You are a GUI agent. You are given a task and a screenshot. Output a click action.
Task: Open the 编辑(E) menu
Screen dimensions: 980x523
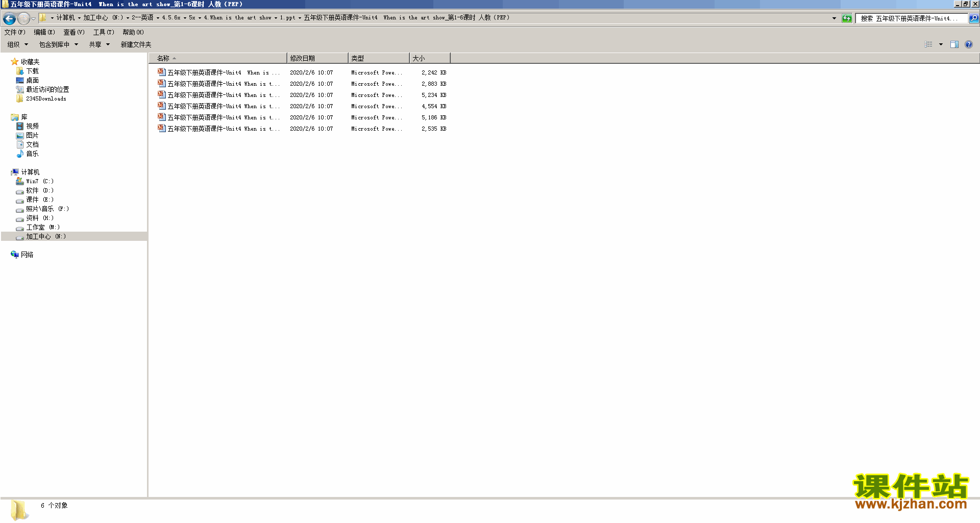click(44, 32)
